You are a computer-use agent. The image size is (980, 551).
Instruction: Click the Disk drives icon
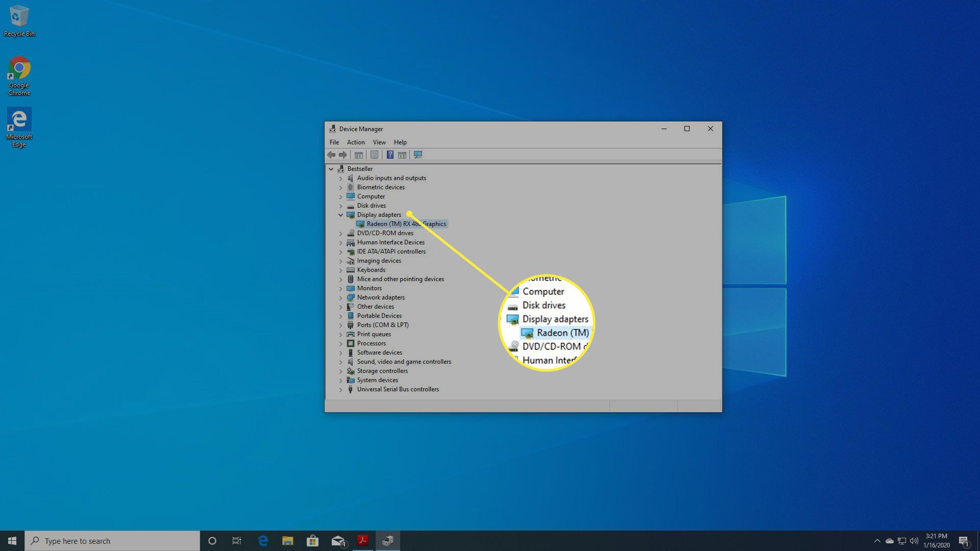click(x=351, y=206)
